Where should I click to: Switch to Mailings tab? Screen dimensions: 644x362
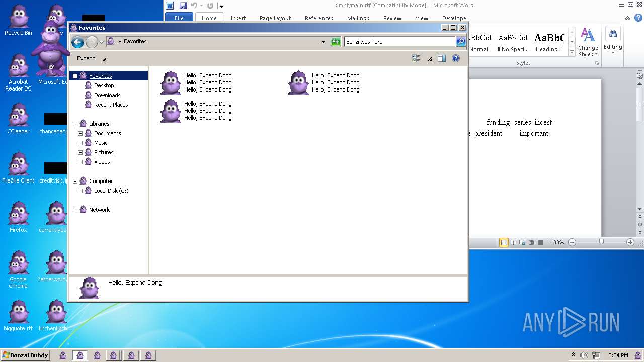[x=358, y=18]
